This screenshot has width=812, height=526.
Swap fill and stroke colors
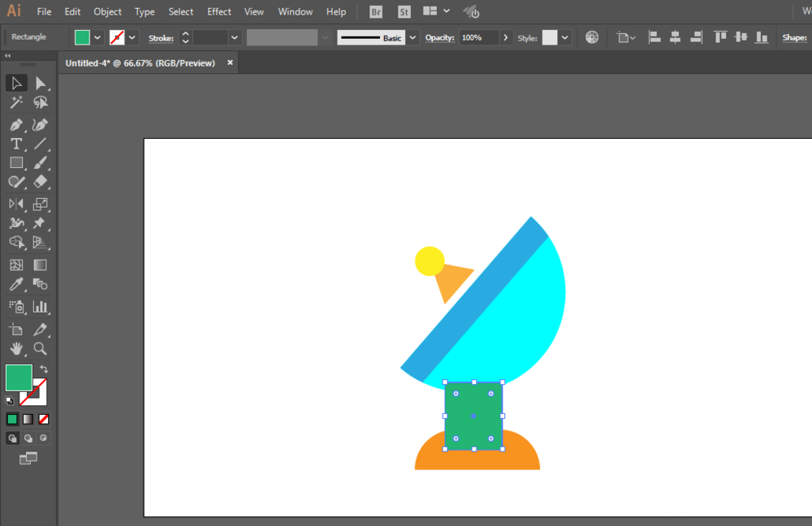pyautogui.click(x=44, y=369)
